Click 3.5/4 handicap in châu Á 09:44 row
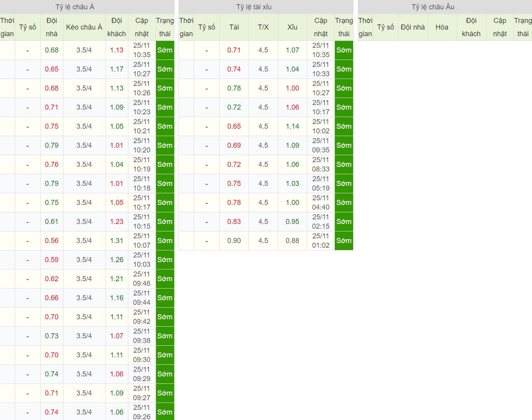 pos(84,298)
